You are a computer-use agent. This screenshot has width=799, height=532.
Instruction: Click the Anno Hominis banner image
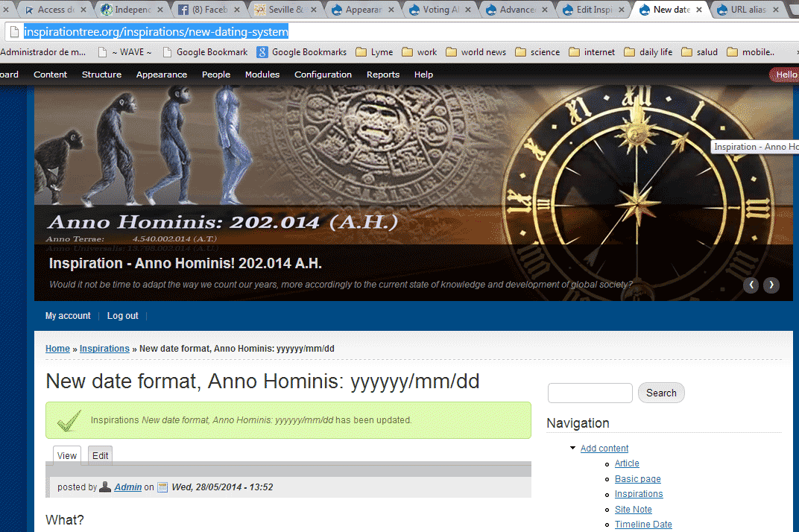pos(413,193)
